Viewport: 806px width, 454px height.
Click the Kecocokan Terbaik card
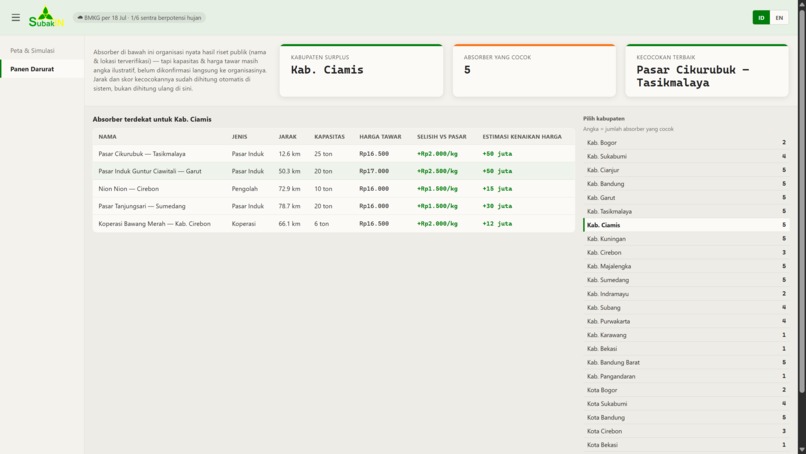(x=707, y=70)
